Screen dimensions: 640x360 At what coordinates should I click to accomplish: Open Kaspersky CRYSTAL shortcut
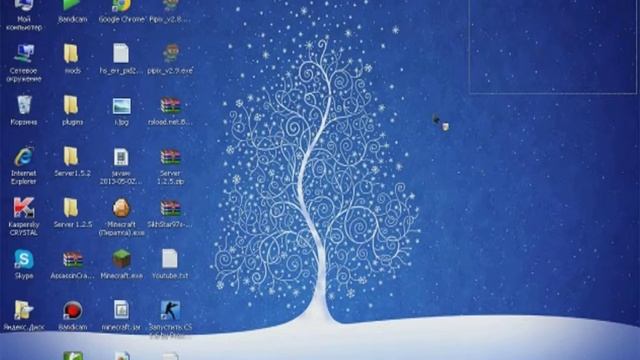(x=24, y=216)
